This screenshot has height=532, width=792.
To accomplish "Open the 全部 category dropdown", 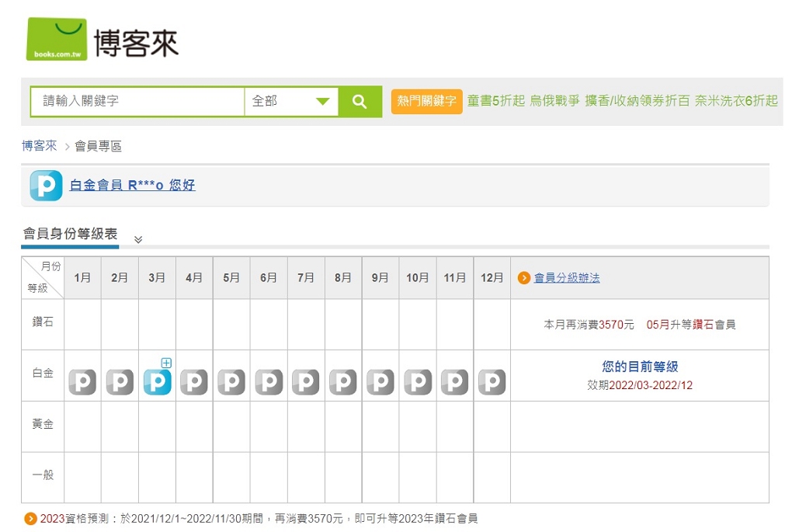I will [x=291, y=102].
